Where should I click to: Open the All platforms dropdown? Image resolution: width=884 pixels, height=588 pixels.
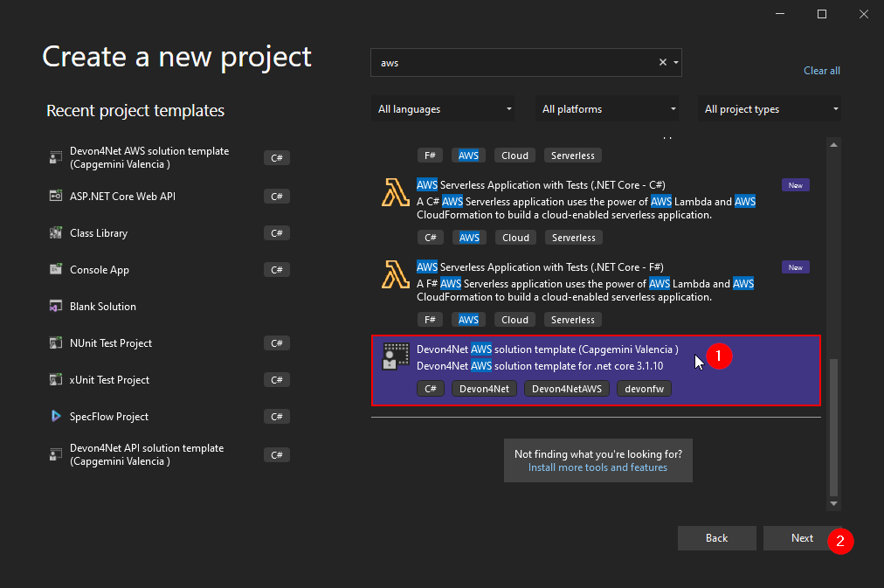607,108
